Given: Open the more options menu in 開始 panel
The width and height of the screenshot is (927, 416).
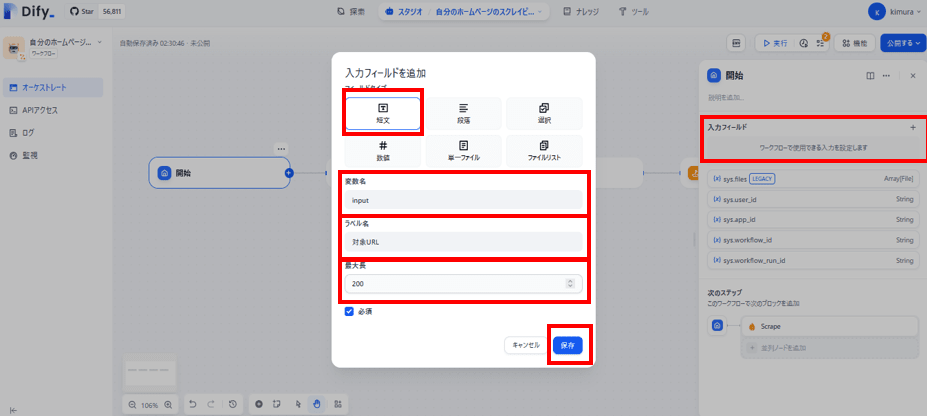Looking at the screenshot, I should click(x=886, y=76).
